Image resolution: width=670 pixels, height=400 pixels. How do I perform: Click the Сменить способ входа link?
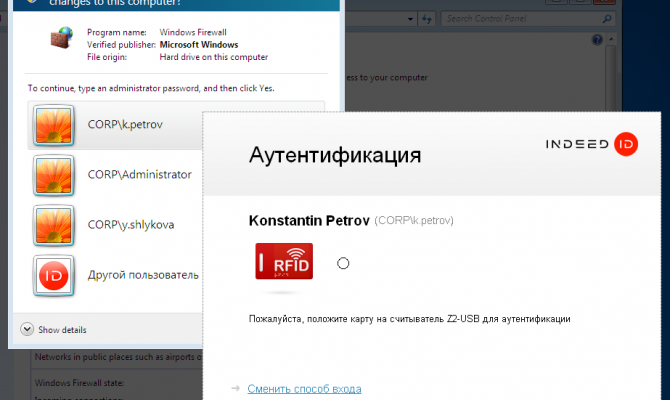(x=304, y=388)
